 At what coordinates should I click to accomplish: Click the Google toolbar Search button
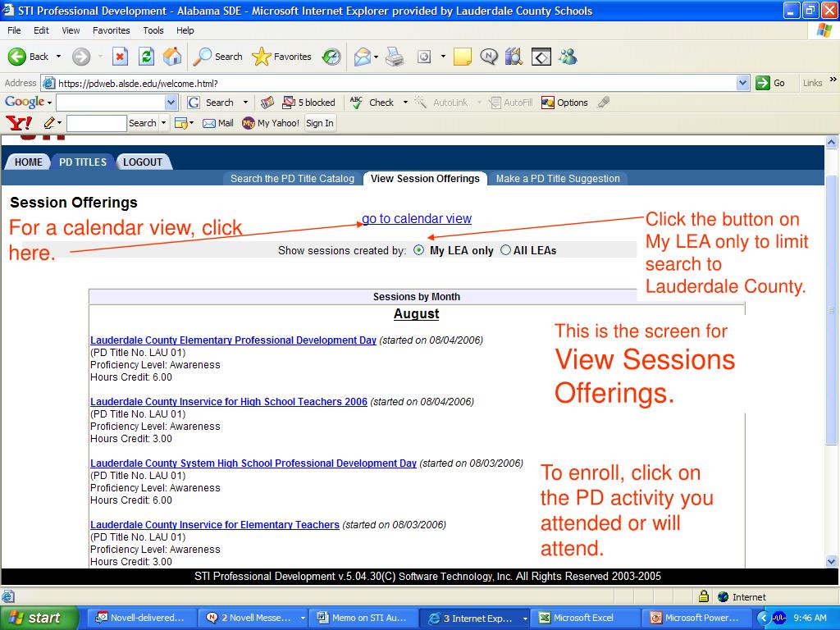[x=211, y=103]
